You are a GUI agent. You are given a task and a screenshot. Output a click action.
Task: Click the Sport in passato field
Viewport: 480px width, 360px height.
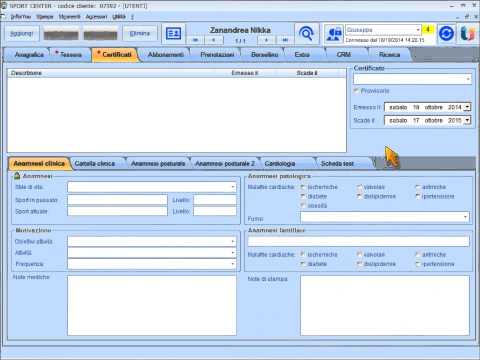(x=117, y=200)
